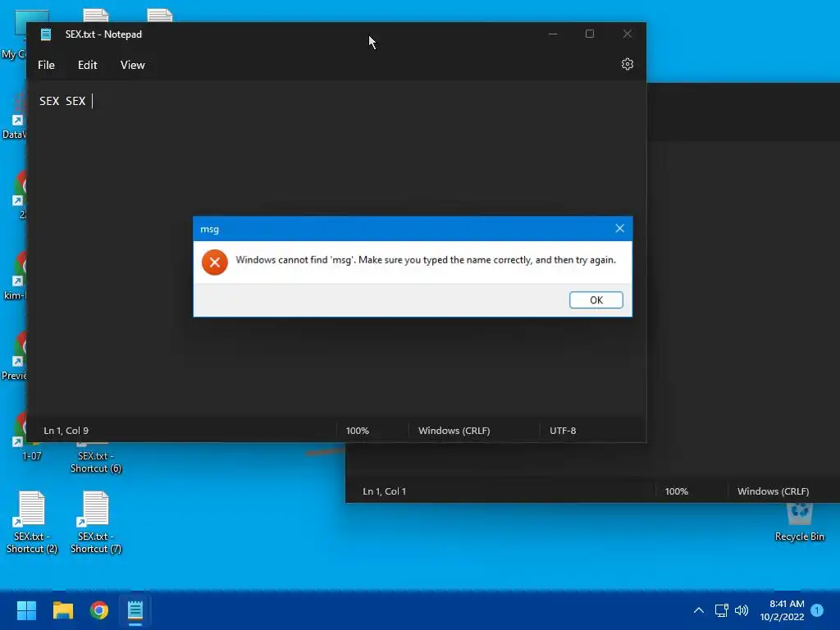Click OK in the msg error dialog
The image size is (840, 630).
(596, 300)
